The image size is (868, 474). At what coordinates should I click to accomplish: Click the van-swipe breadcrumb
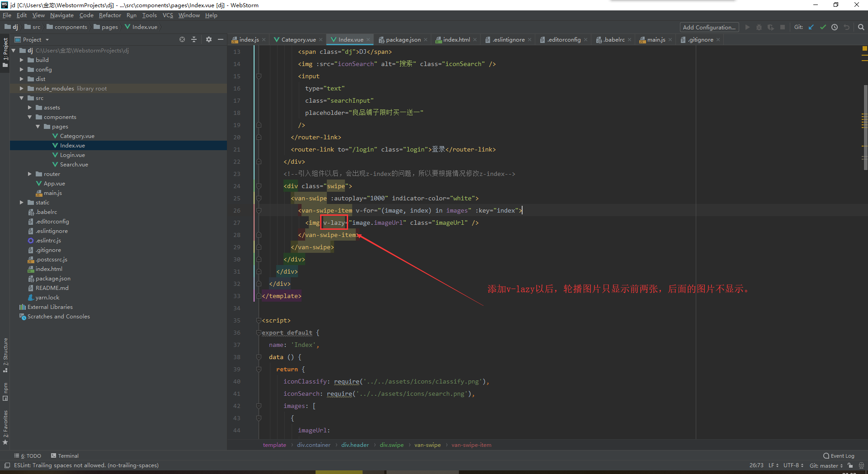point(427,445)
